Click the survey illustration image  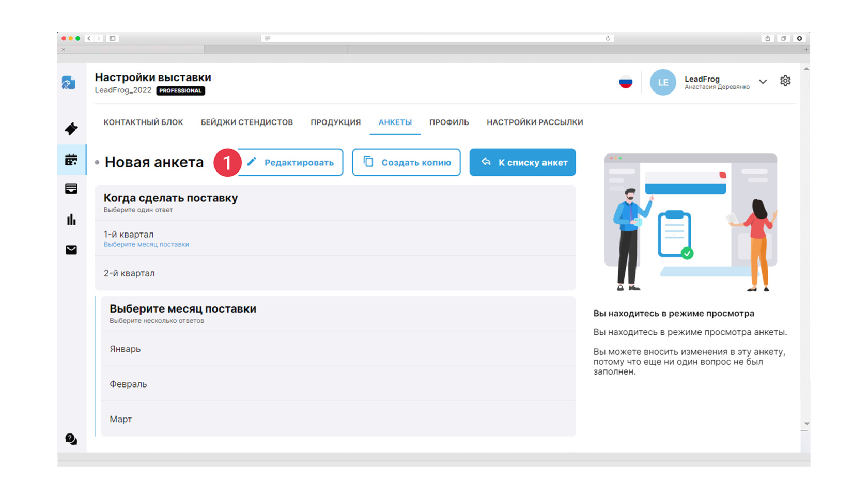[x=691, y=223]
